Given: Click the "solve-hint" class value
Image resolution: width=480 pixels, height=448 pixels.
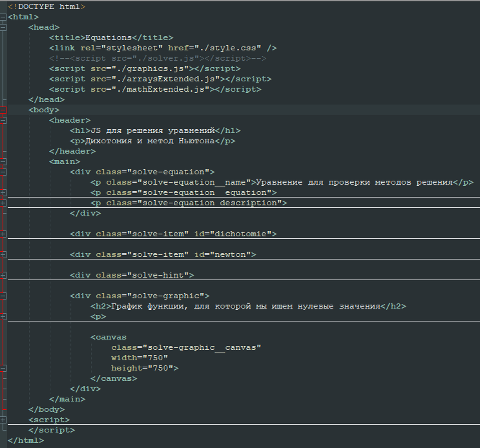Looking at the screenshot, I should 158,275.
